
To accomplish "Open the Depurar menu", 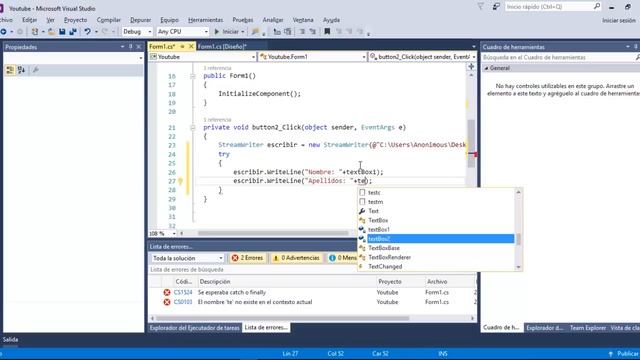I will click(x=140, y=20).
